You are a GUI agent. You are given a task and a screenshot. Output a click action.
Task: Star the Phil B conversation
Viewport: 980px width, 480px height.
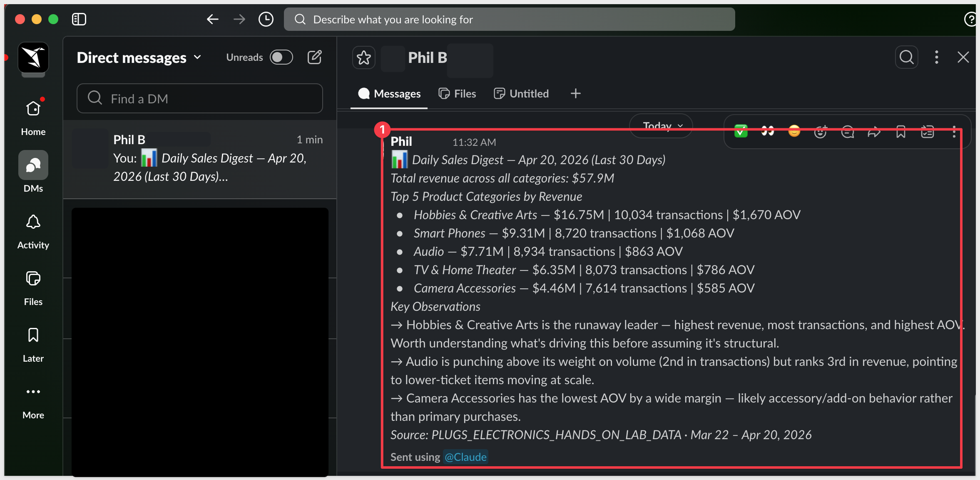363,57
